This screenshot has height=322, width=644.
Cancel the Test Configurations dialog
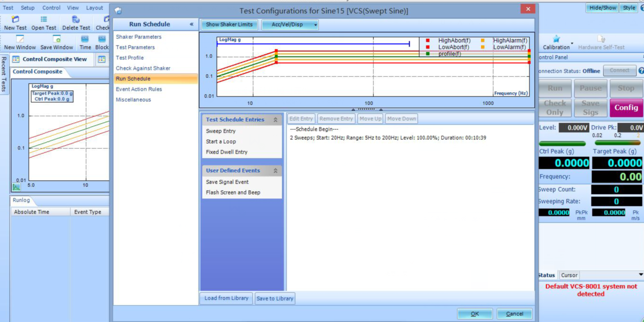(x=515, y=314)
